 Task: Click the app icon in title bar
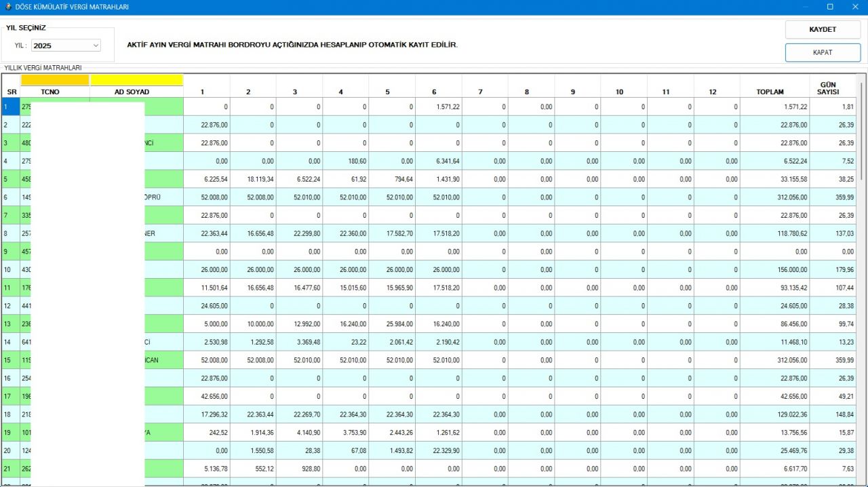pyautogui.click(x=7, y=7)
